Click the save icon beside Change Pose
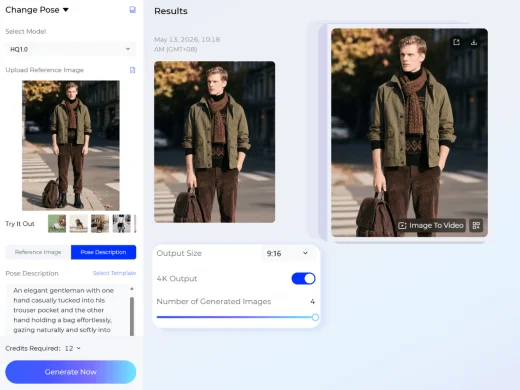The image size is (520, 390). pyautogui.click(x=132, y=10)
